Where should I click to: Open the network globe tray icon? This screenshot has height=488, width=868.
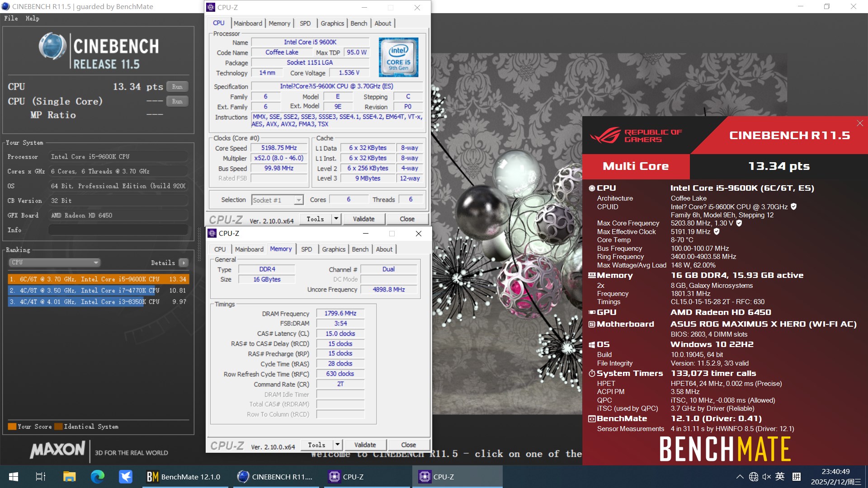point(753,477)
